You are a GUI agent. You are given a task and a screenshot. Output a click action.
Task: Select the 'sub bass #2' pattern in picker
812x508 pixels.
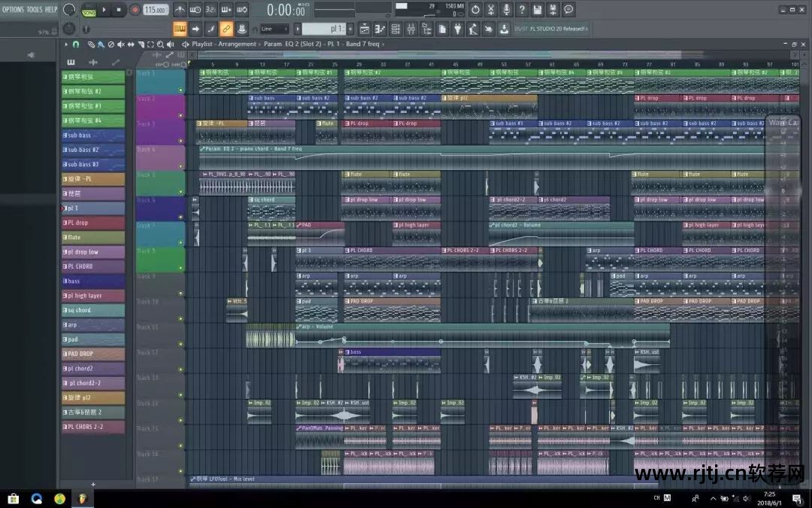[x=92, y=150]
